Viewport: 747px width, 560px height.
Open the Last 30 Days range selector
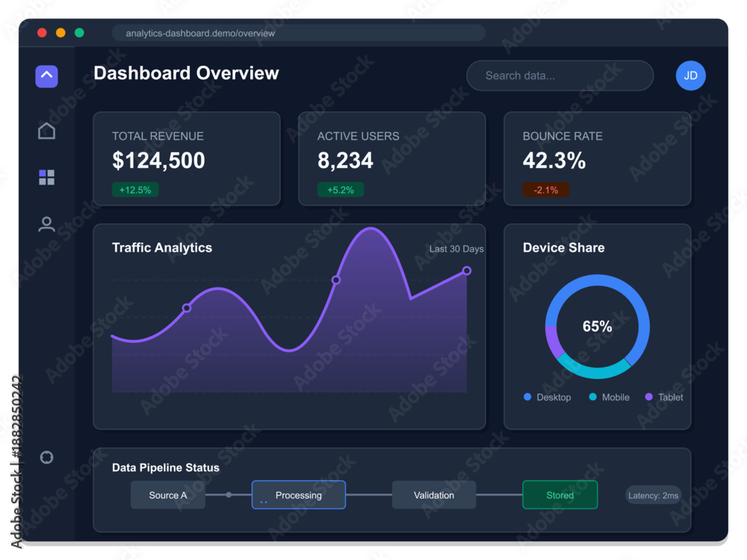(x=456, y=249)
